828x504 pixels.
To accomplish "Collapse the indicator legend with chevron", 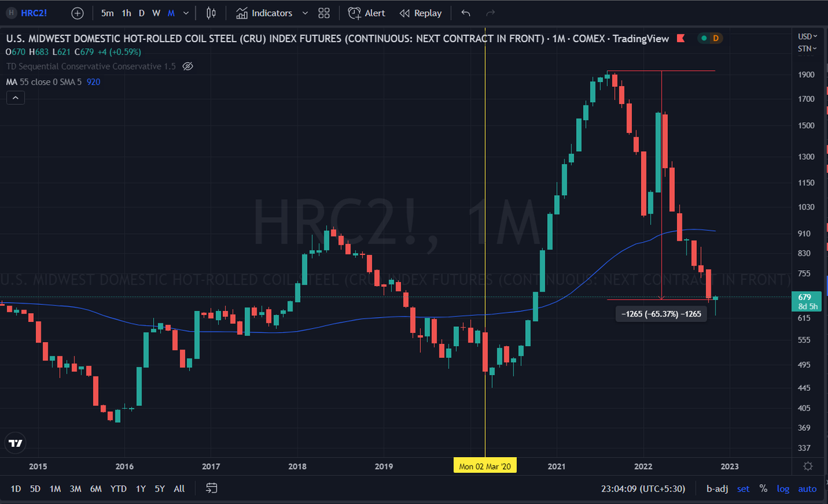I will click(x=16, y=98).
